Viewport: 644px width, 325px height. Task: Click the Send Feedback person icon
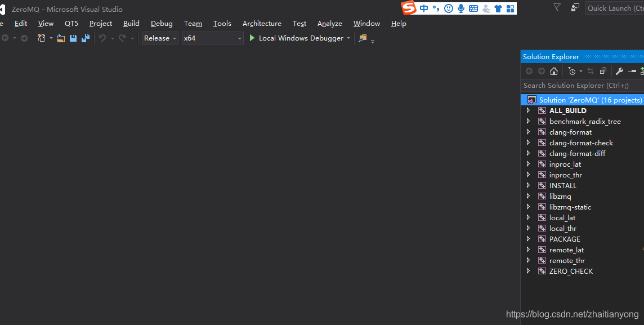(575, 7)
